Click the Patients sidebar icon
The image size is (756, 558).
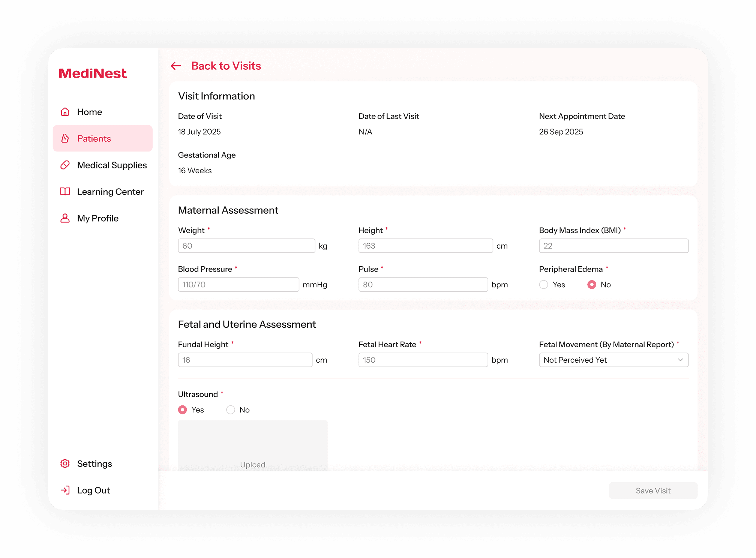(65, 138)
